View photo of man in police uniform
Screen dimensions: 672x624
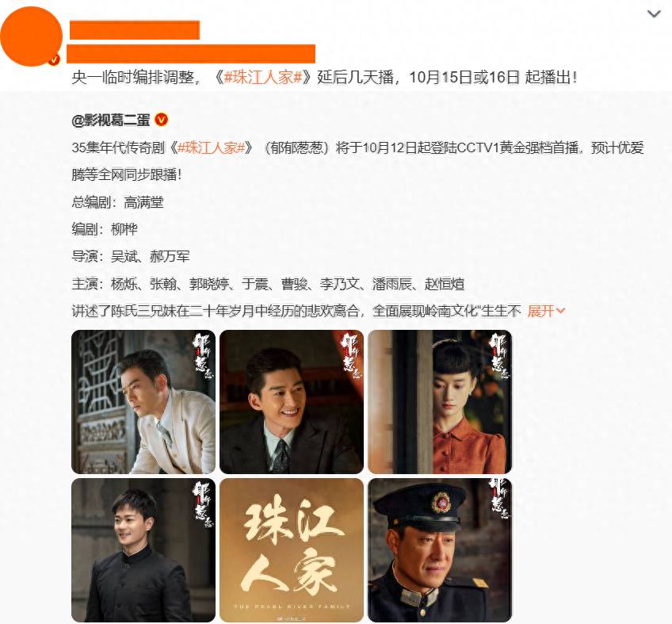click(440, 550)
